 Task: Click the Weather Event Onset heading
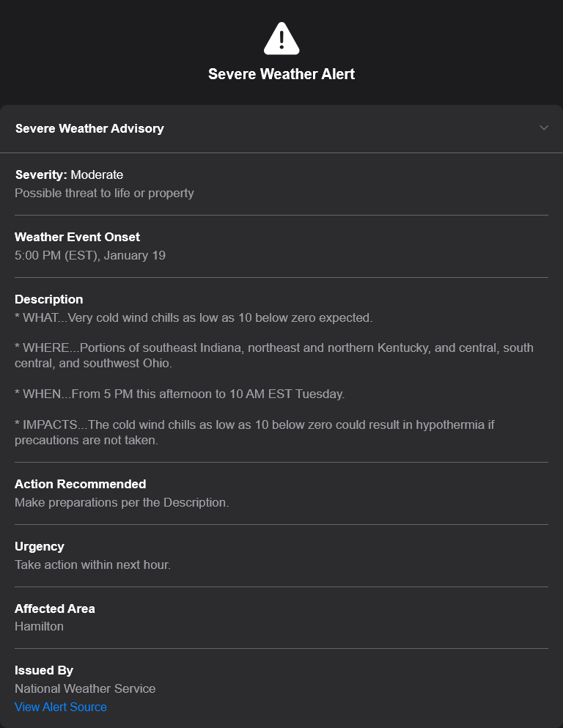tap(77, 237)
